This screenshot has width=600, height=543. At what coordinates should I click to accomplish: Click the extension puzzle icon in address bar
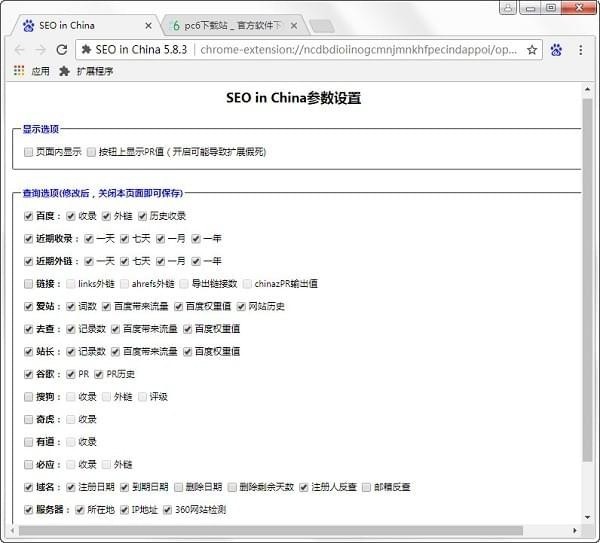pyautogui.click(x=86, y=49)
